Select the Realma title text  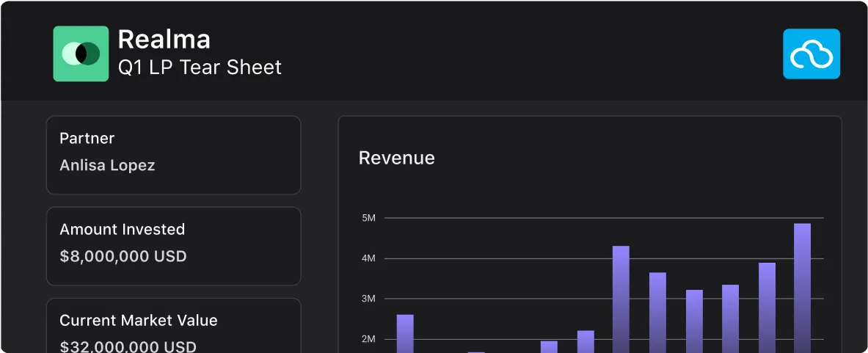164,40
